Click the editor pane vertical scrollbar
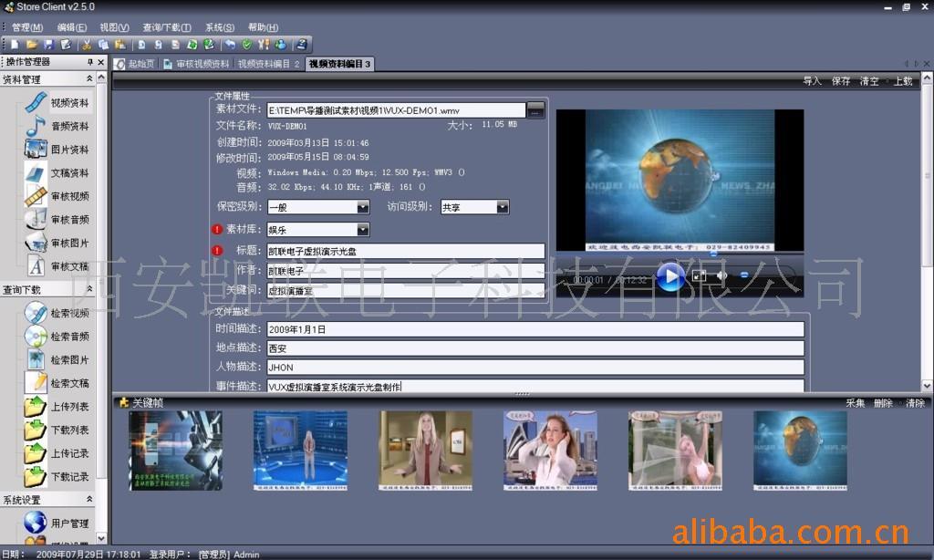934x560 pixels. point(927,231)
